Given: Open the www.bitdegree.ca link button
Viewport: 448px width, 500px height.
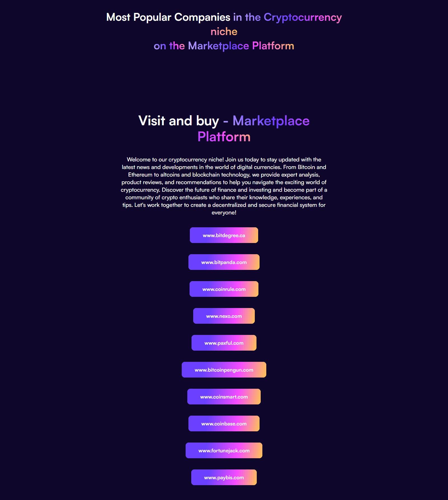Looking at the screenshot, I should [224, 235].
